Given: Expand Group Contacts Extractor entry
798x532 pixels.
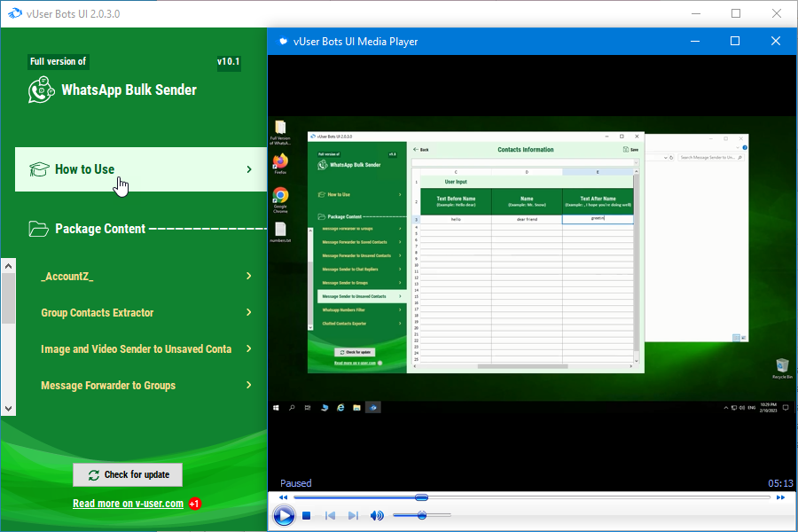Looking at the screenshot, I should pos(146,313).
